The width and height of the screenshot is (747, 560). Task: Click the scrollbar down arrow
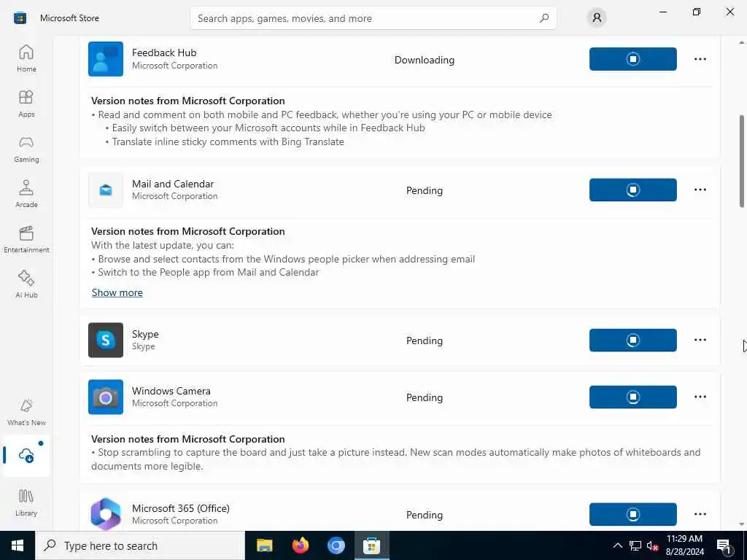(742, 524)
